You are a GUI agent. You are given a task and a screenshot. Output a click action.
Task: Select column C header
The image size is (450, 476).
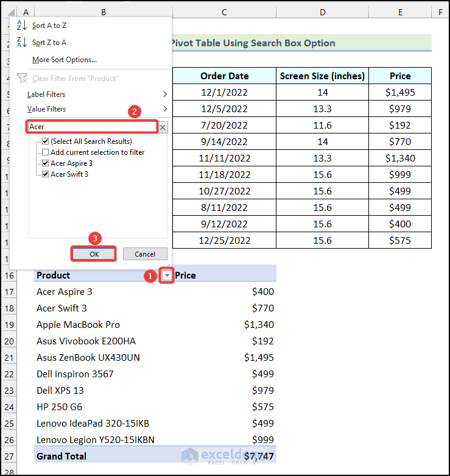pos(225,12)
